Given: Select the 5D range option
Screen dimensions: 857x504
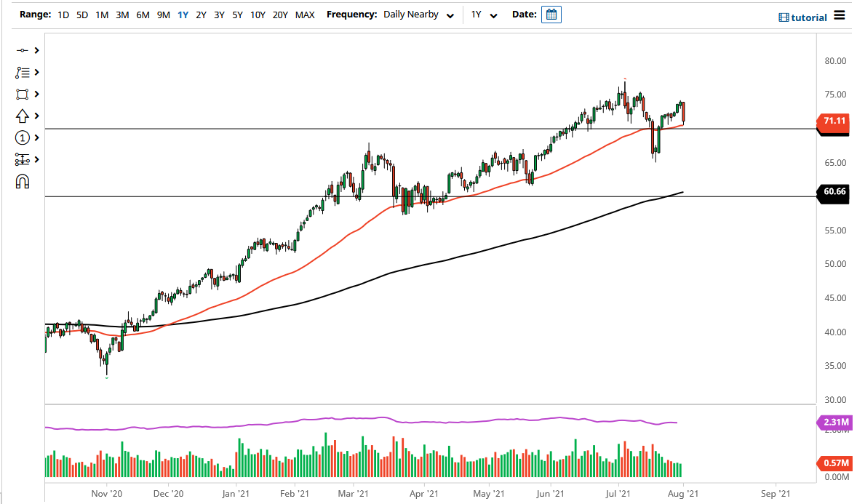Looking at the screenshot, I should coord(81,14).
